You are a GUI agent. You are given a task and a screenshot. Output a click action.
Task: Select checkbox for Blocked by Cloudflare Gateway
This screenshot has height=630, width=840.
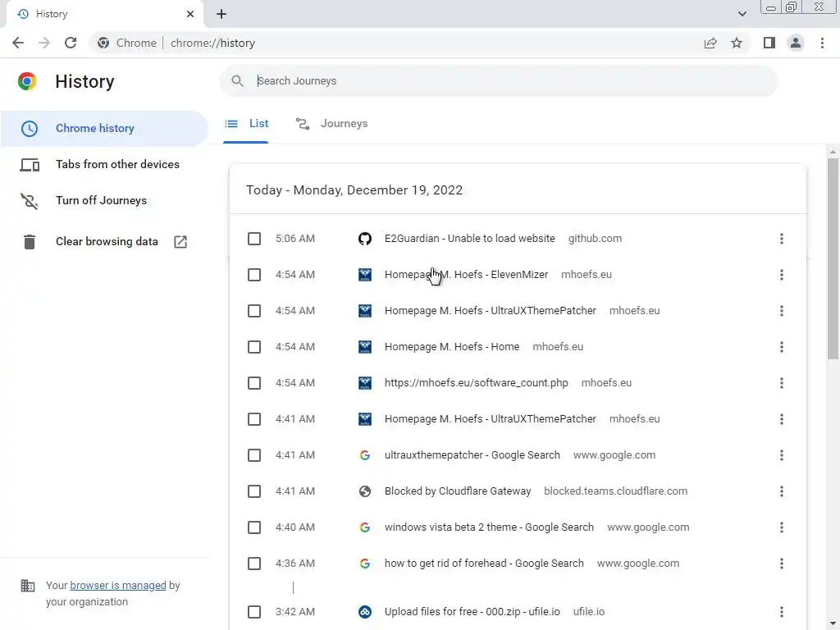tap(254, 491)
